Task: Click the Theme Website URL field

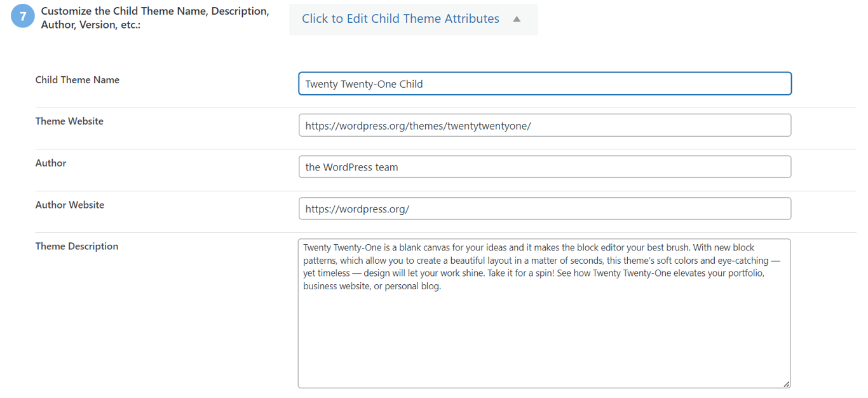Action: (x=545, y=125)
